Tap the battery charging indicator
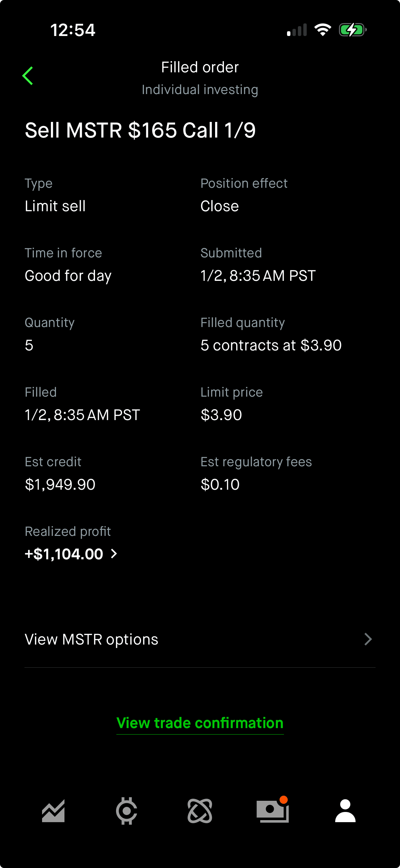Image resolution: width=400 pixels, height=868 pixels. tap(353, 30)
